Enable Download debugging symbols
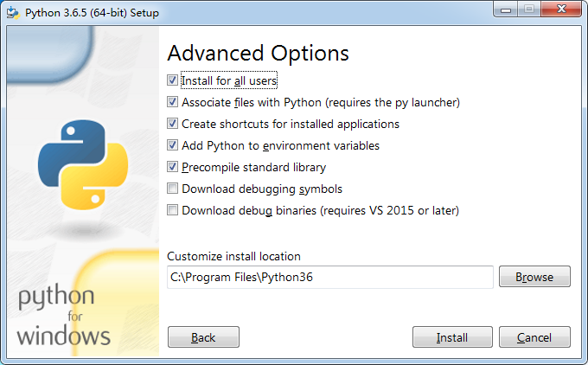Image resolution: width=588 pixels, height=365 pixels. click(173, 189)
